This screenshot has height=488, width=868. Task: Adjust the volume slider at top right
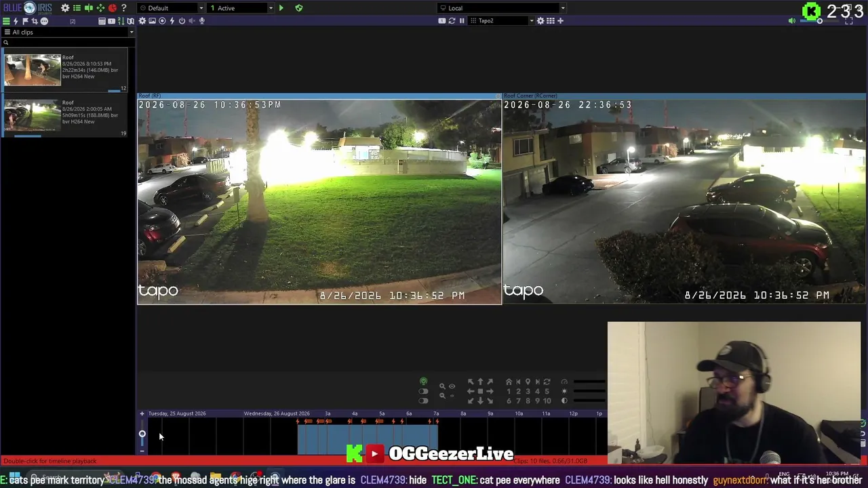tap(819, 21)
